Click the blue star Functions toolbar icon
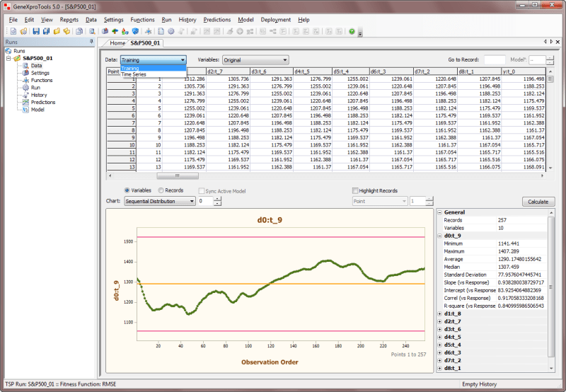This screenshot has height=392, width=566. (148, 31)
